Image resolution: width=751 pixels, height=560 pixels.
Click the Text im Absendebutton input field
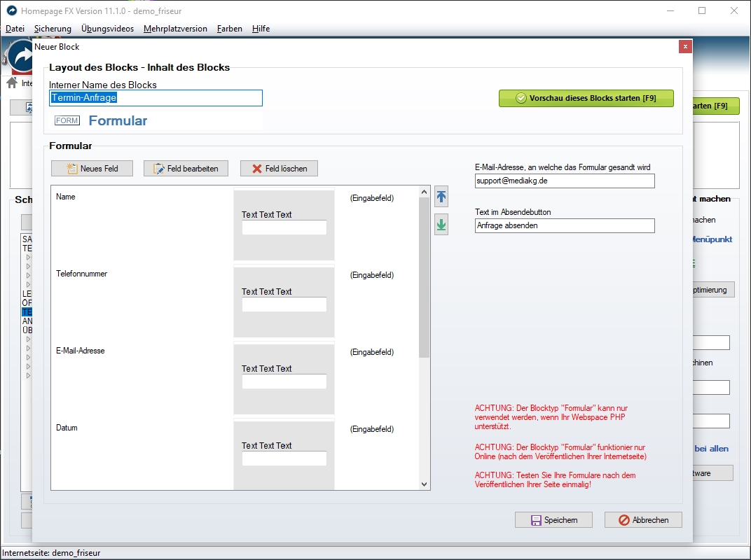coord(565,225)
